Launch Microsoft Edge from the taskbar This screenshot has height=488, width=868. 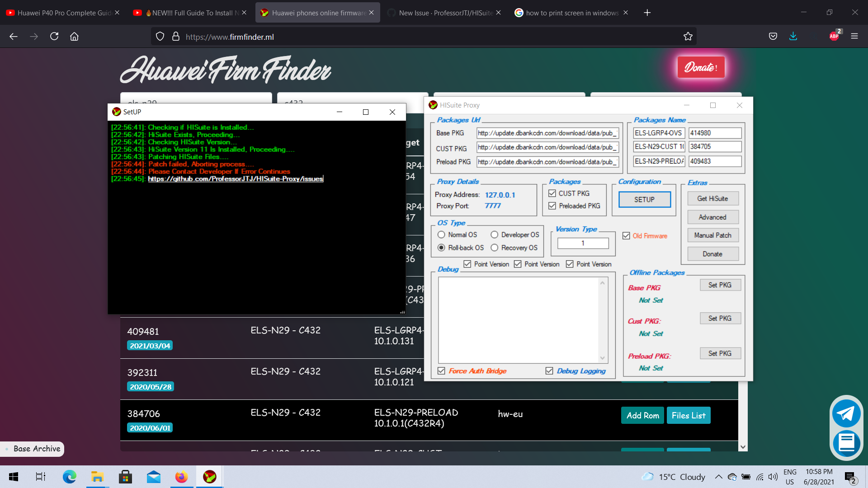(x=69, y=477)
